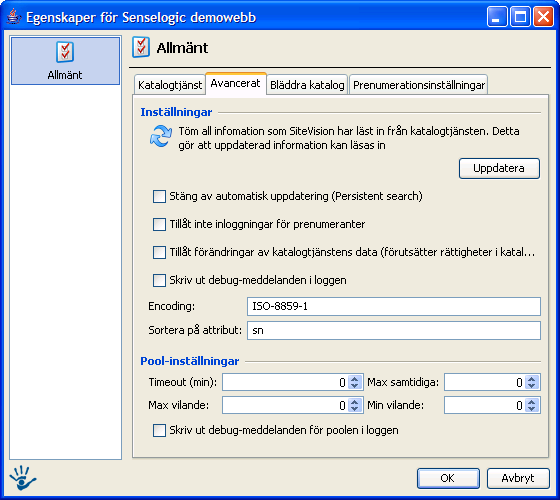
Task: Click the Sortera på attribut field
Action: pos(394,330)
